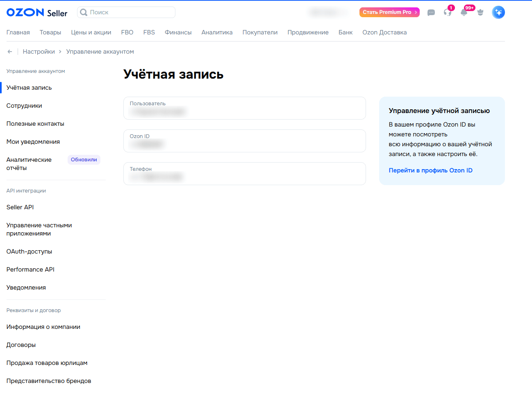This screenshot has width=532, height=419.
Task: Open Уведомления under API интеграции
Action: click(x=26, y=288)
